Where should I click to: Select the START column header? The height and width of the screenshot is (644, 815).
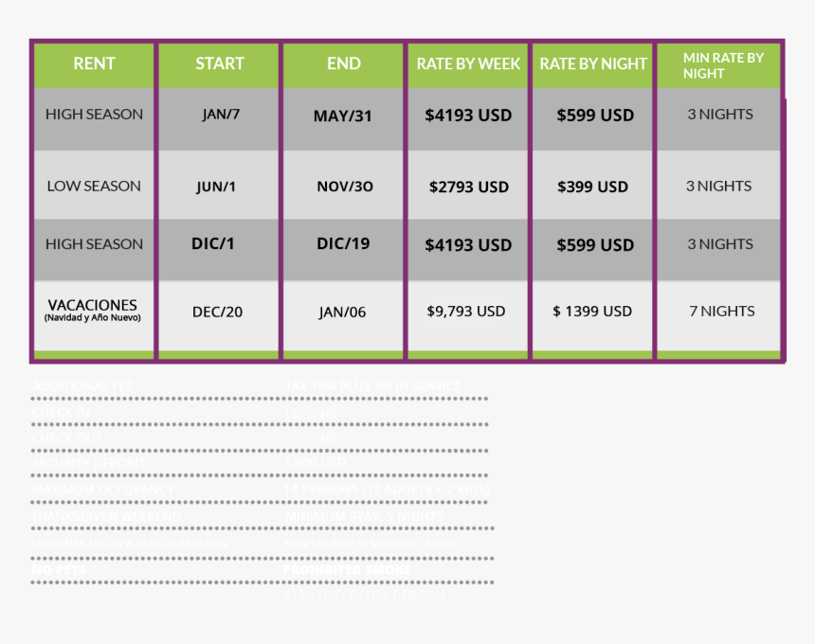click(219, 63)
